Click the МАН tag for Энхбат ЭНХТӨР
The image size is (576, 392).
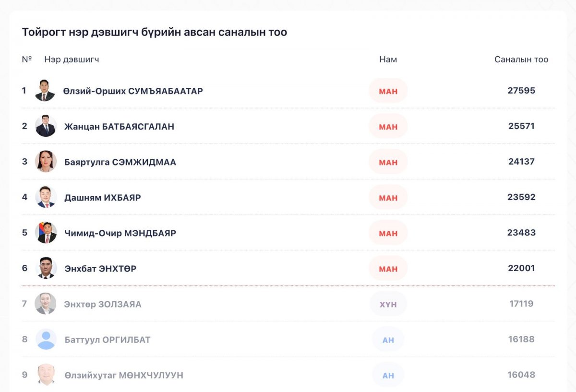(388, 269)
